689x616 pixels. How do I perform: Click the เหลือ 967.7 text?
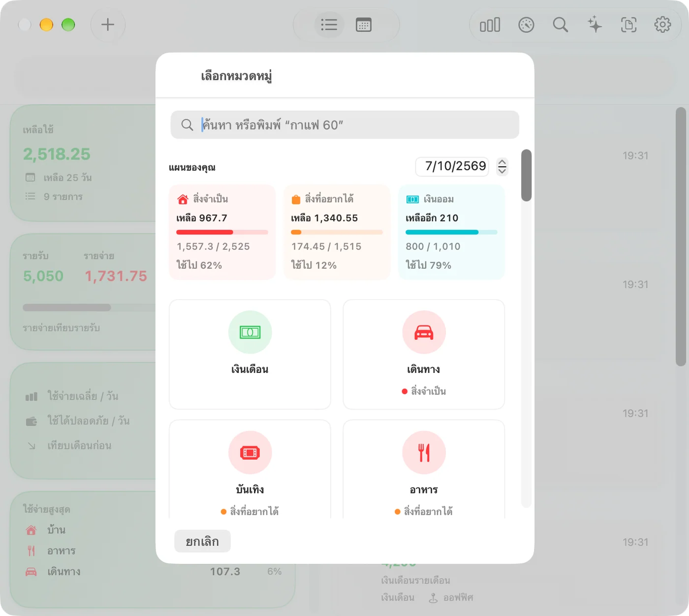click(x=202, y=218)
